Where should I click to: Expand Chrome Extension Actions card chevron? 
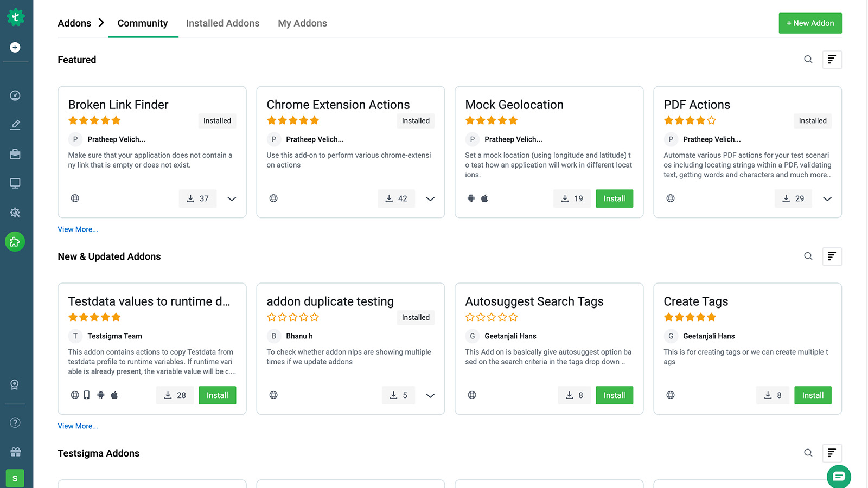pyautogui.click(x=430, y=199)
